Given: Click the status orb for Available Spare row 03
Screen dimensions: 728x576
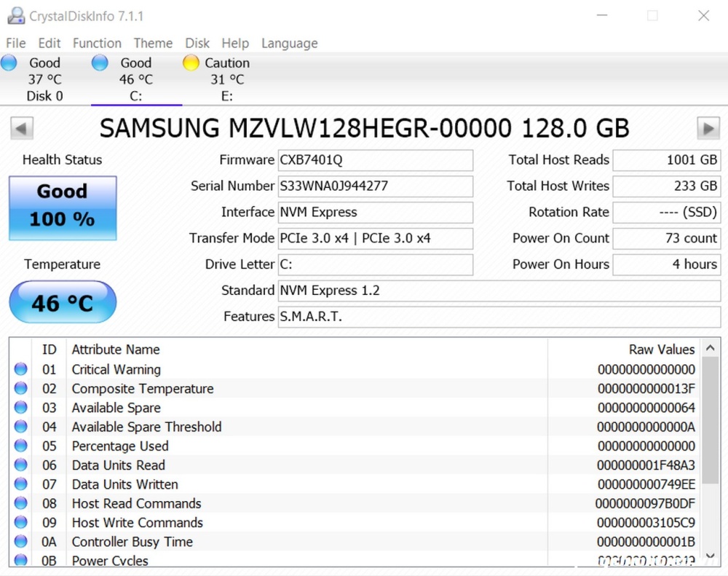Looking at the screenshot, I should (x=21, y=407).
